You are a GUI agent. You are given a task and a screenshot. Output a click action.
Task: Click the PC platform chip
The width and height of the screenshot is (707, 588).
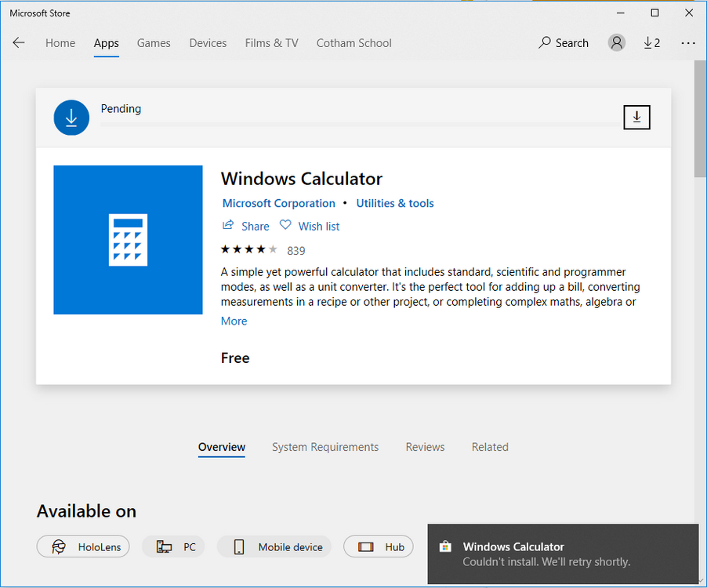pos(173,546)
